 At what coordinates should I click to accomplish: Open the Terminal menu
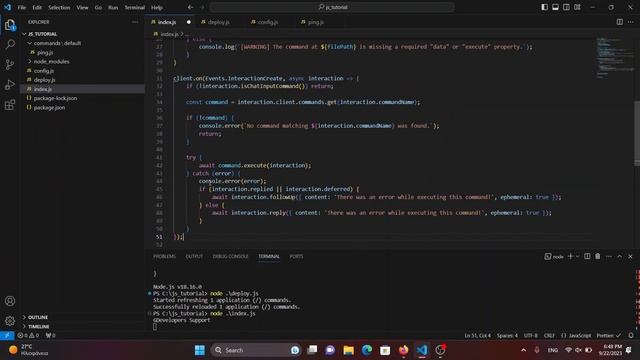[134, 7]
